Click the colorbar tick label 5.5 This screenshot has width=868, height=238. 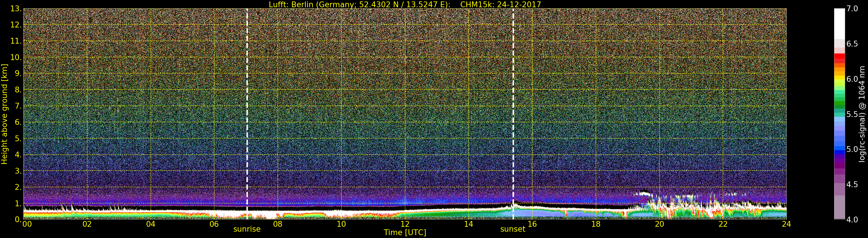coord(852,114)
